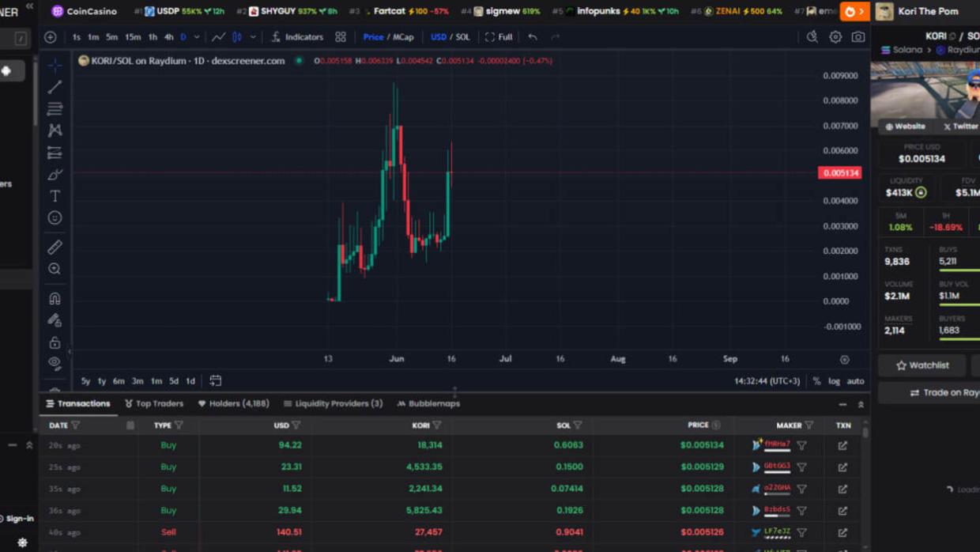Expand chart style dropdown arrow
This screenshot has width=980, height=552.
pos(253,37)
